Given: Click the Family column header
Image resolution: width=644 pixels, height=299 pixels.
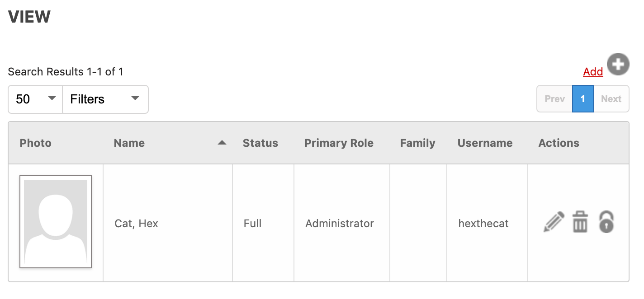Looking at the screenshot, I should pos(417,143).
